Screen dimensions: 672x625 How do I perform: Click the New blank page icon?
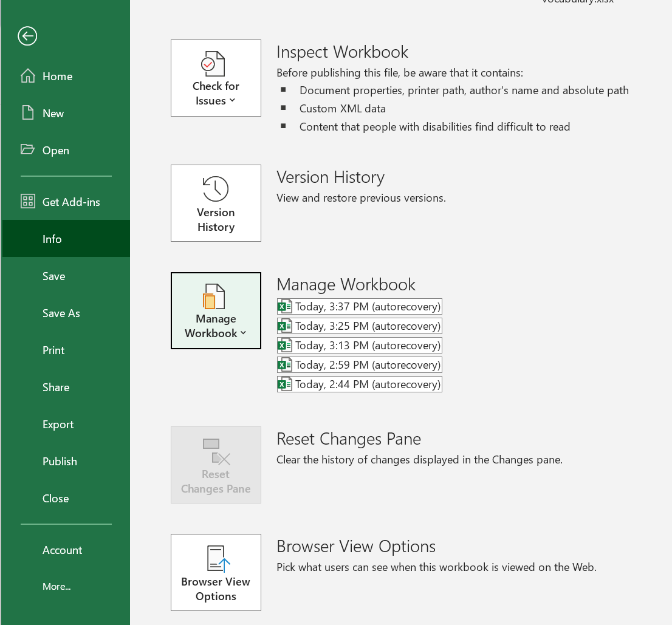pos(28,112)
